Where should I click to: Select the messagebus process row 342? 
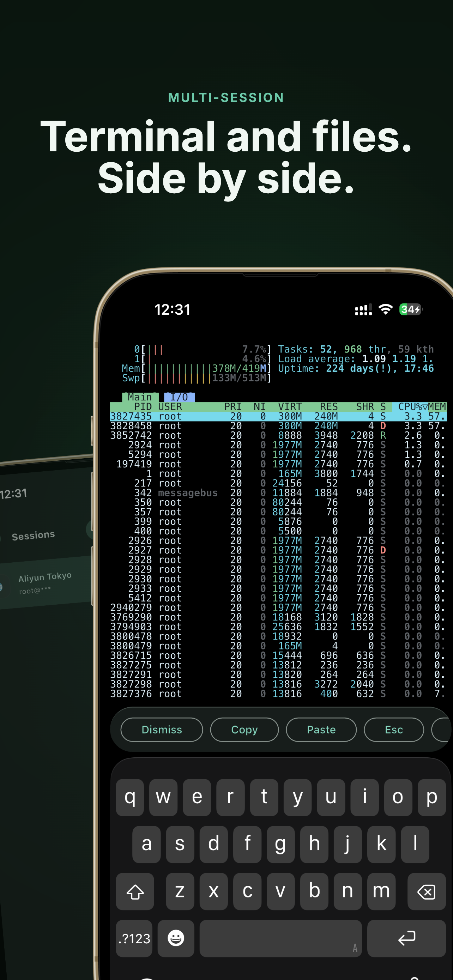(x=278, y=493)
